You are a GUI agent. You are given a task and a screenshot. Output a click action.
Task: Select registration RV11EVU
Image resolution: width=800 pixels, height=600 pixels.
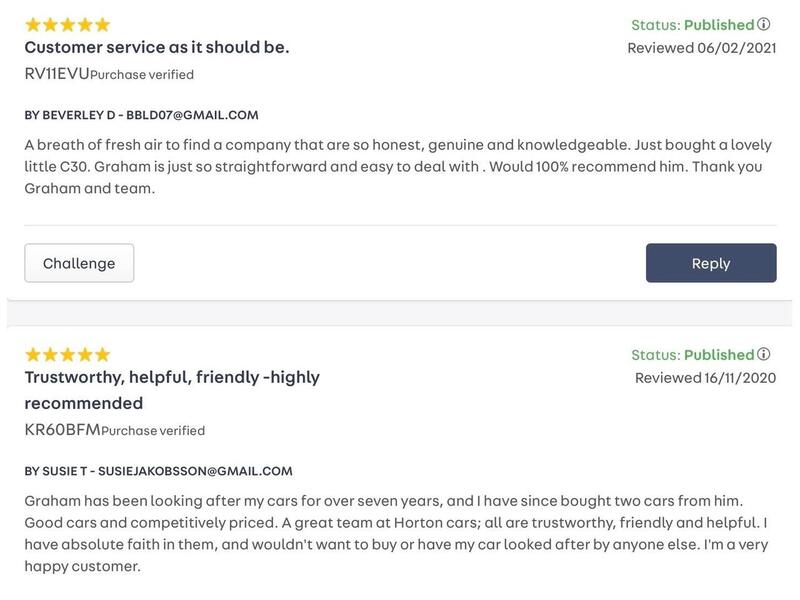coord(57,73)
